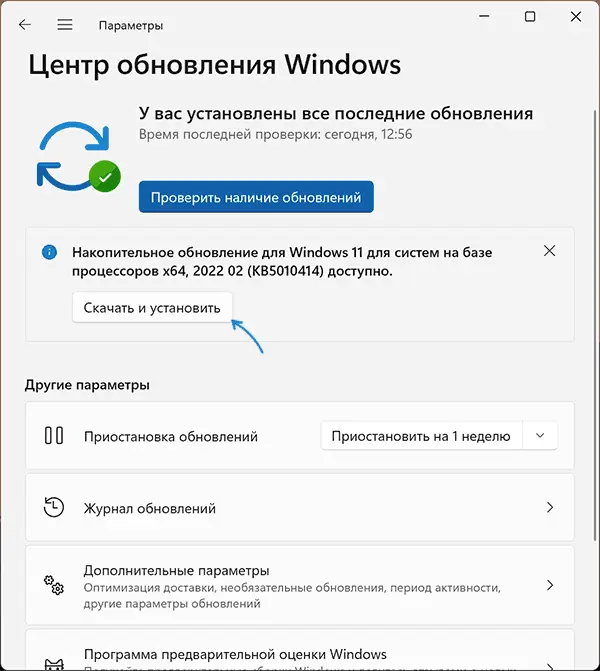The width and height of the screenshot is (600, 671).
Task: Click the advanced options gears icon
Action: [x=54, y=585]
